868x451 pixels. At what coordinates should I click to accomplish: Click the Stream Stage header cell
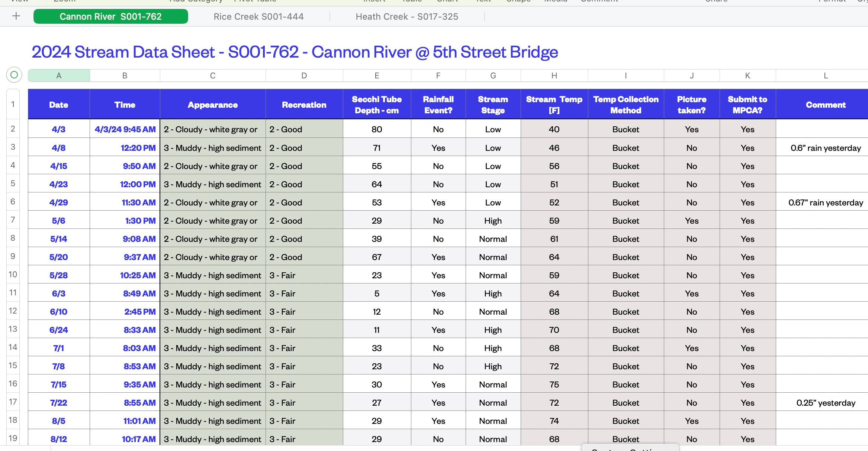point(493,104)
